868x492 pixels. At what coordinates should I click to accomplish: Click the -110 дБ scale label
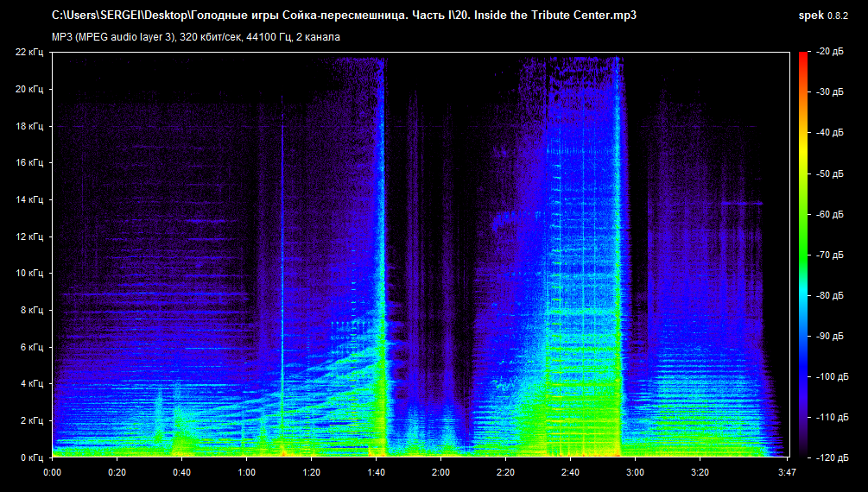[832, 417]
